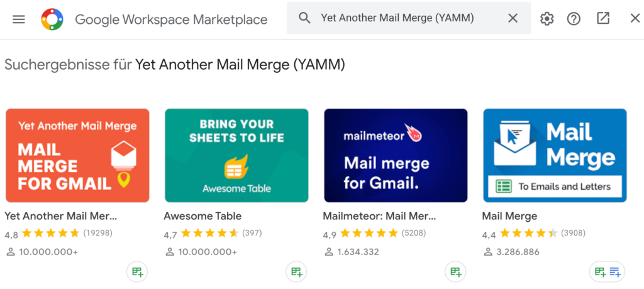The width and height of the screenshot is (644, 289).
Task: Open Marketplace in new window icon
Action: [603, 18]
